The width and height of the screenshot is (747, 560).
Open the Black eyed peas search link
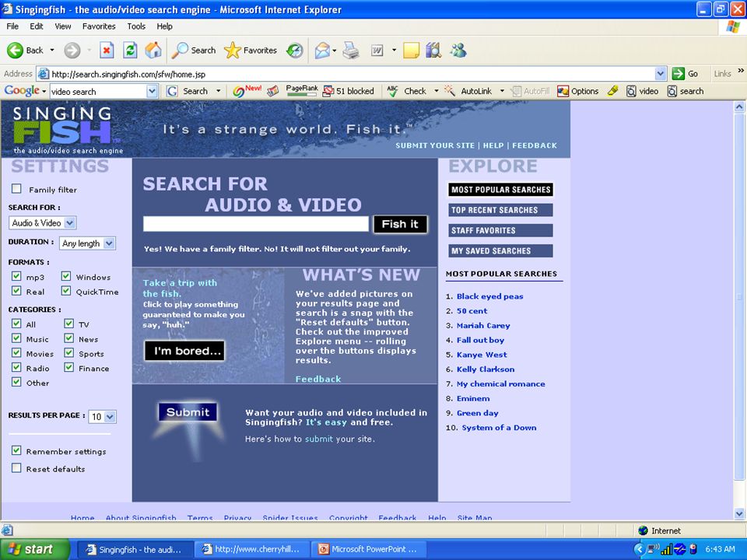(489, 296)
